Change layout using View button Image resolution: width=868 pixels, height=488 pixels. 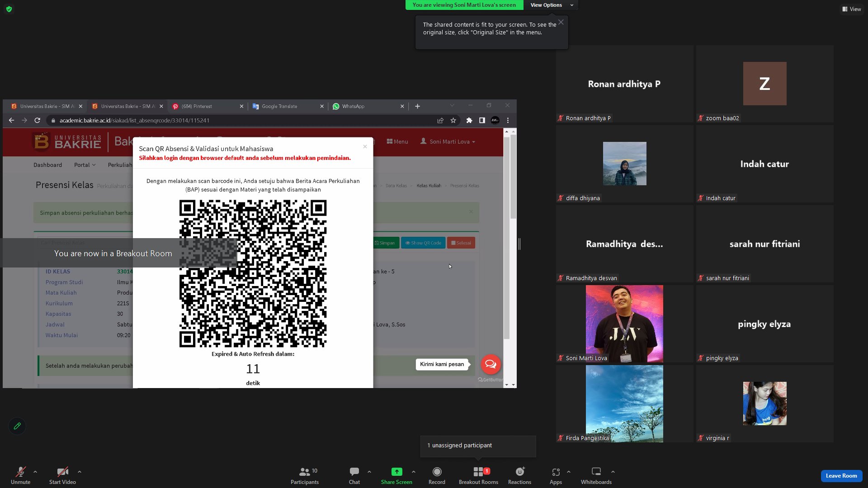coord(851,9)
